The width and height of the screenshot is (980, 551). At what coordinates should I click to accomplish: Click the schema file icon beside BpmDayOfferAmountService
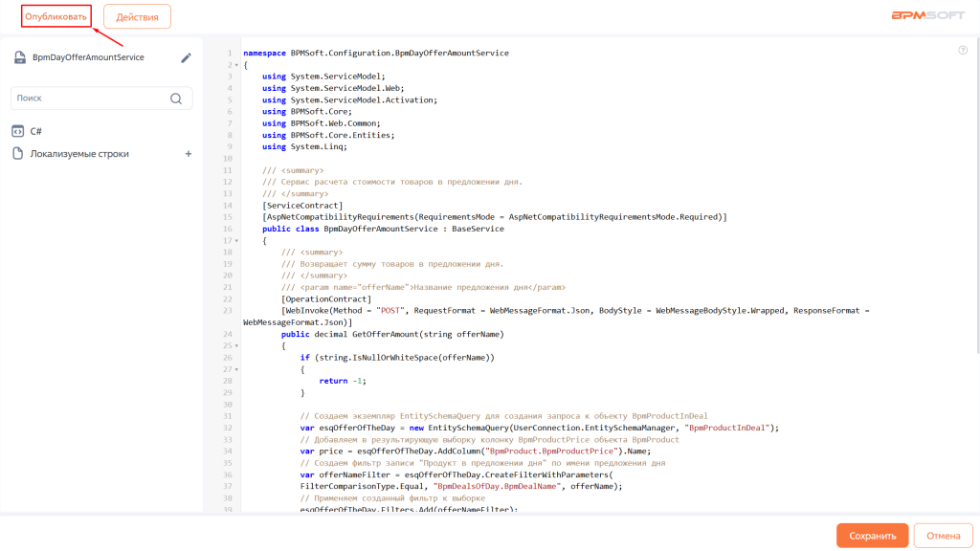19,57
